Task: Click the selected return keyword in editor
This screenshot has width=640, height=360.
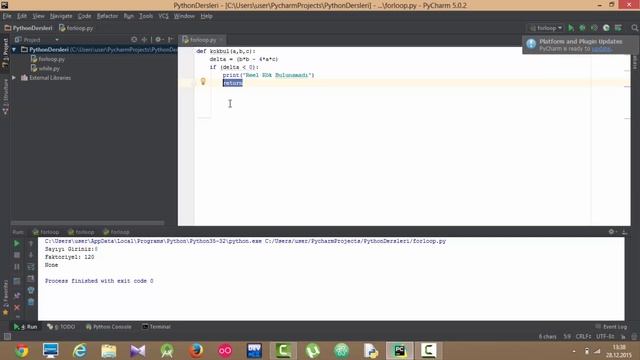Action: (233, 83)
